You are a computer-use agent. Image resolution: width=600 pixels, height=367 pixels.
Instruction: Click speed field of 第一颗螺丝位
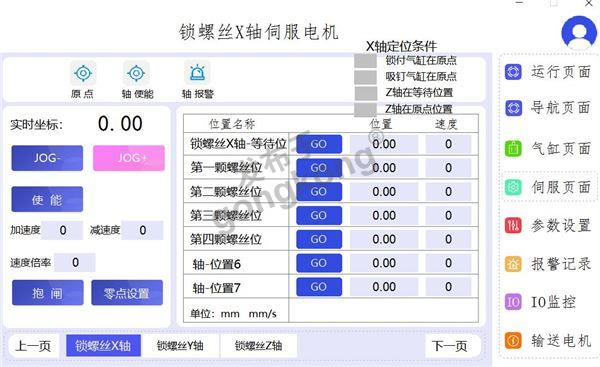448,168
